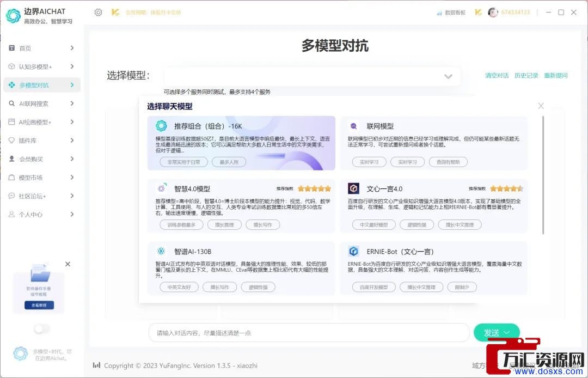Image resolution: width=588 pixels, height=378 pixels.
Task: Navigate to 社区论坛+ in the sidebar
Action: [42, 196]
